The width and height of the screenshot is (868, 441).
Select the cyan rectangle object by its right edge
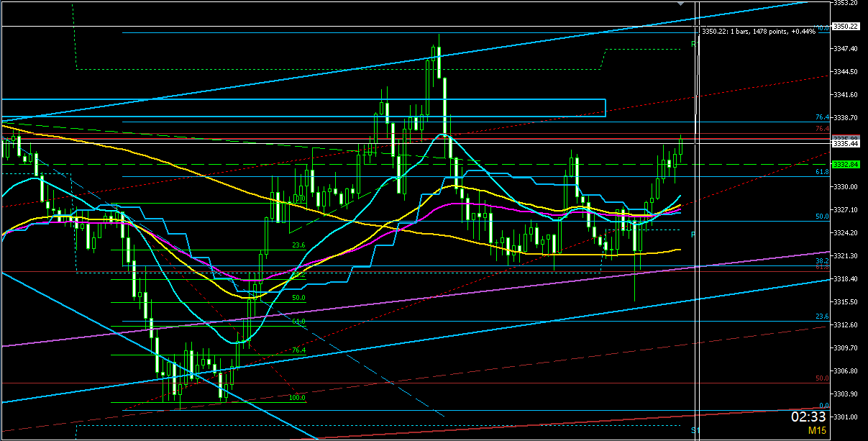point(606,107)
